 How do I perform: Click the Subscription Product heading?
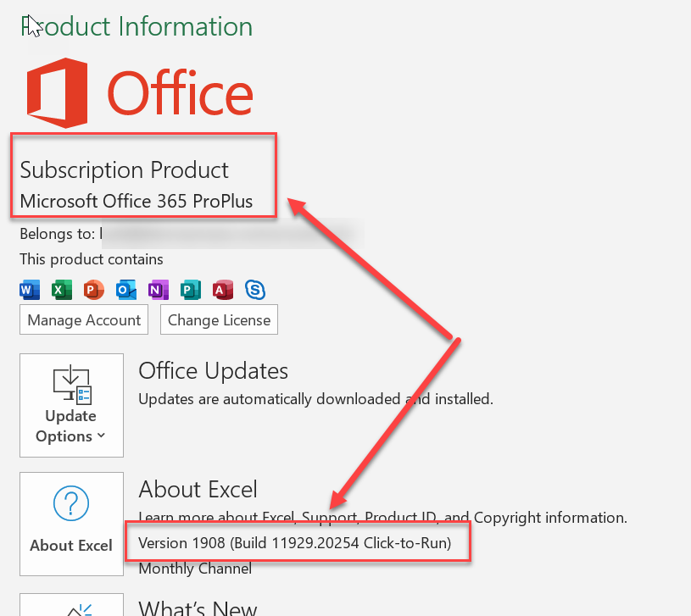pos(125,169)
